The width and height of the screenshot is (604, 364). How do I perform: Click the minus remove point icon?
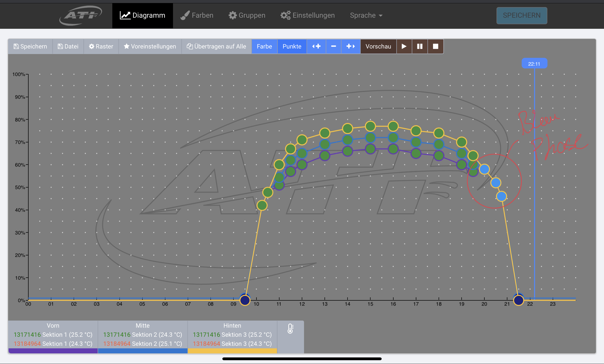click(333, 46)
